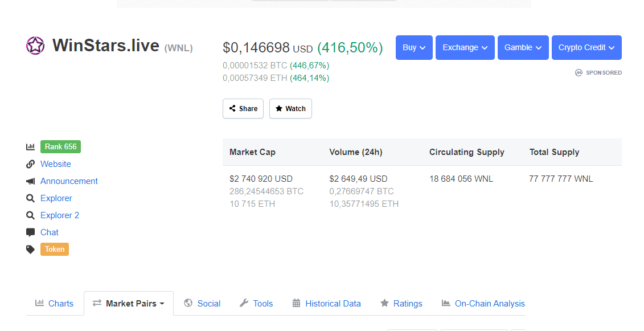Click the Circulating Supply header
Screen dimensions: 644x331
[466, 152]
